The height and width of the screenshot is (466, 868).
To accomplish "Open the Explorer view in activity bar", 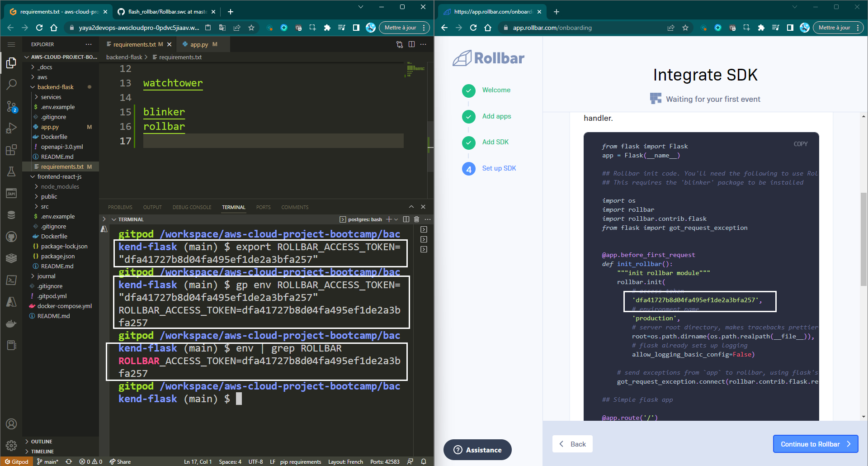I will [x=11, y=63].
